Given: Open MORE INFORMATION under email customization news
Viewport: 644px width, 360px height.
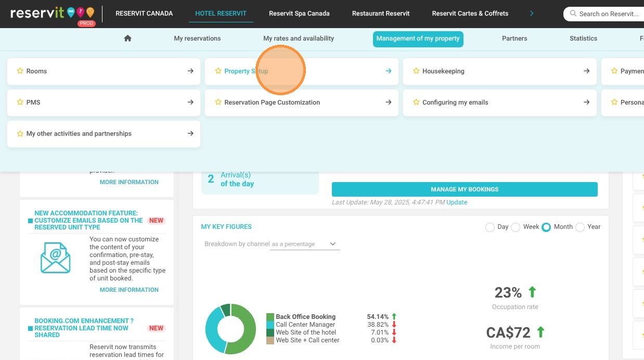Looking at the screenshot, I should pos(129,290).
